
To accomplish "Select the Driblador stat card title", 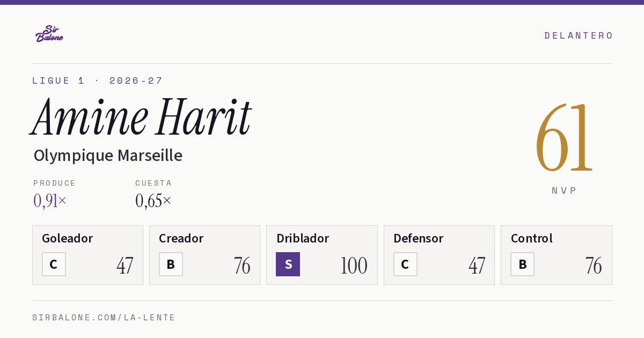I will pyautogui.click(x=303, y=238).
